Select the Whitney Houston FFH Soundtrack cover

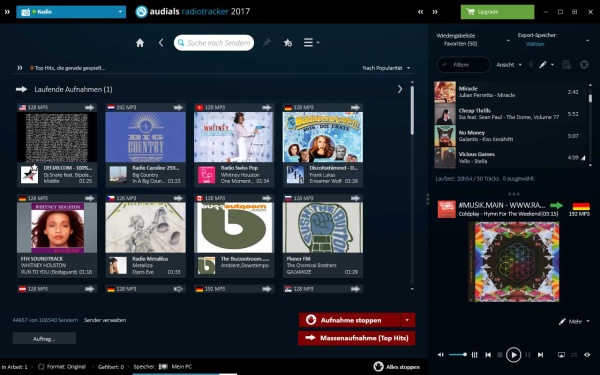(x=57, y=228)
